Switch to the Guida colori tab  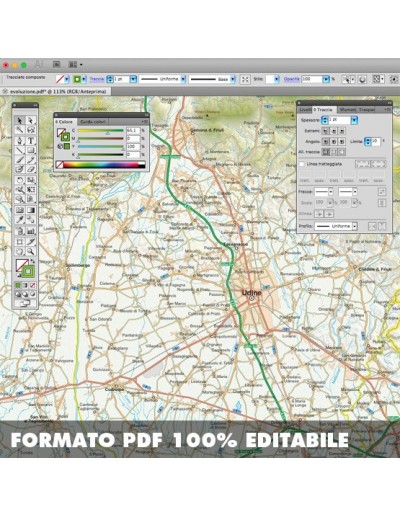click(92, 122)
